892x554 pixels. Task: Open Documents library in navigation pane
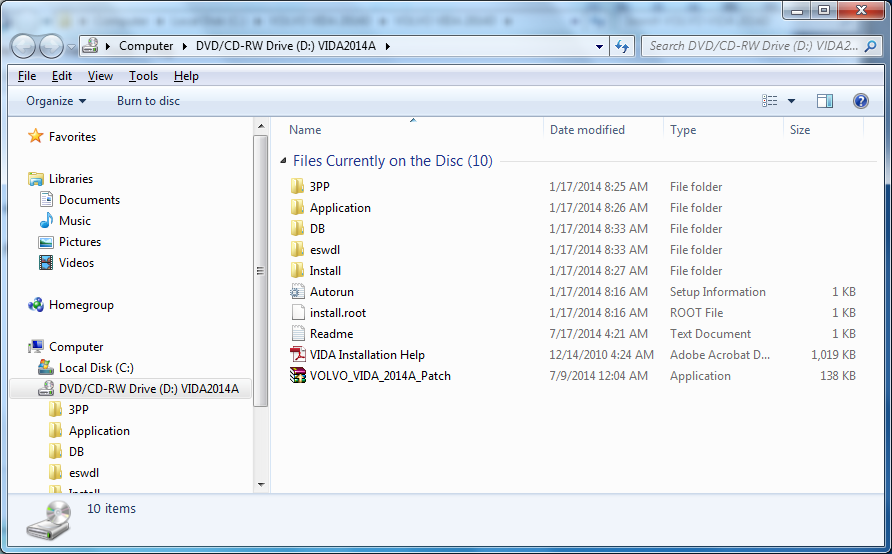[89, 200]
